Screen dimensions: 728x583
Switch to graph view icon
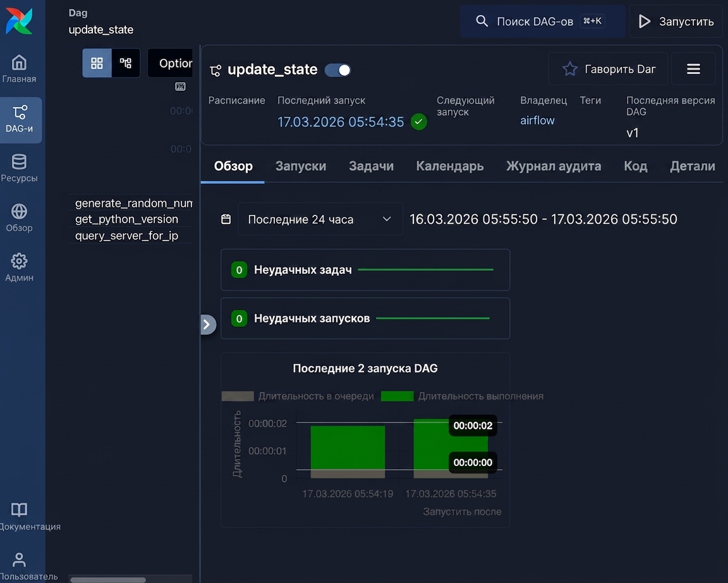pos(125,63)
